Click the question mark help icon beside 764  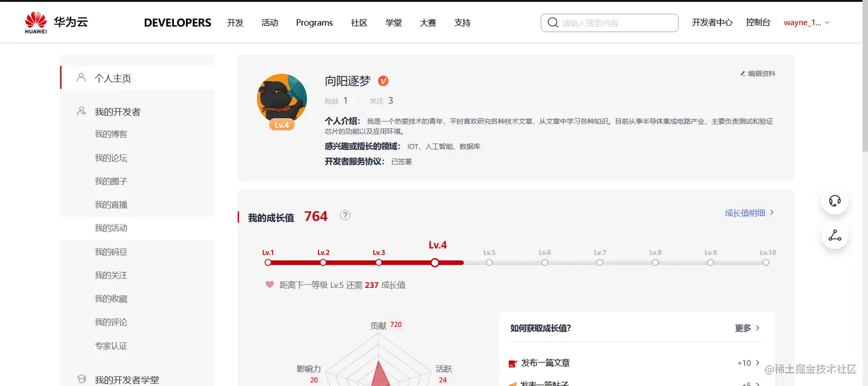click(x=345, y=216)
